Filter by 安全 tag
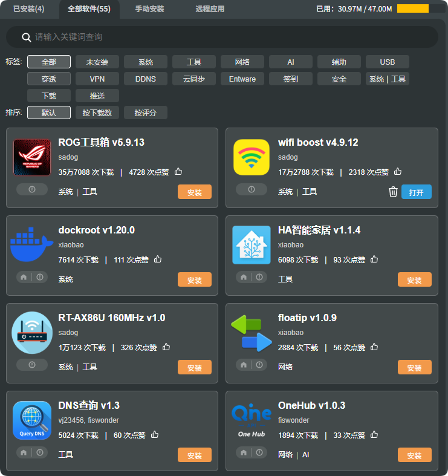Screen dimensions: 448x476 coord(339,79)
